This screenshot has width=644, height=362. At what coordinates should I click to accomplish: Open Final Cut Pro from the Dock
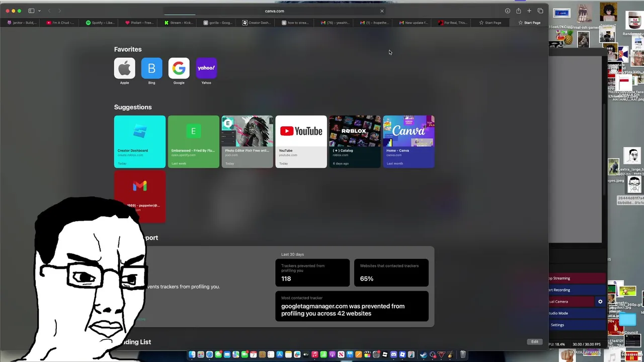click(x=367, y=354)
